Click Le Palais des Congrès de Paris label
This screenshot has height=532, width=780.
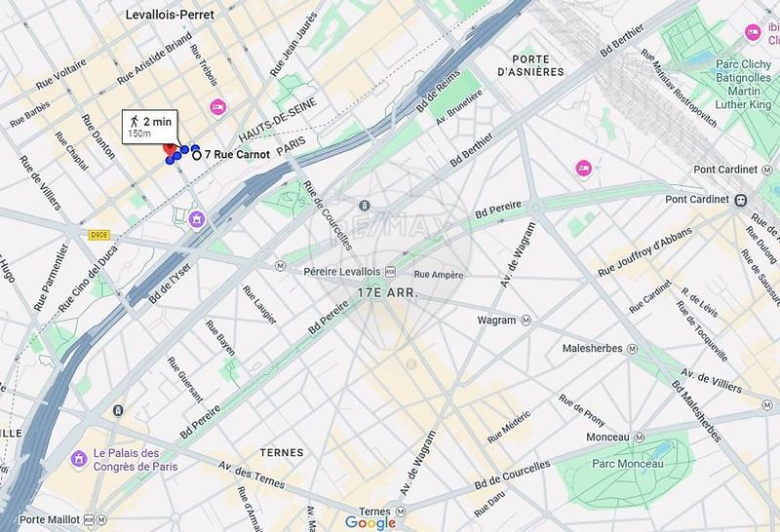(136, 460)
